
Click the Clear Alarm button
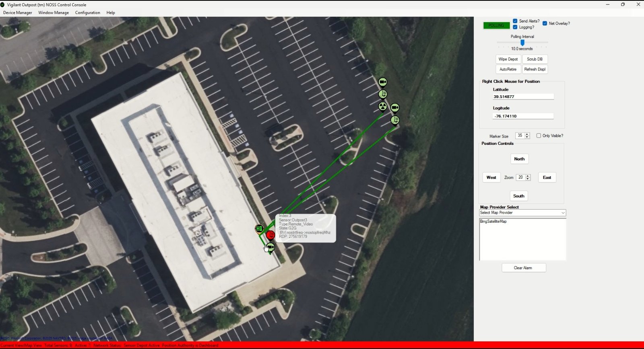[x=523, y=268]
